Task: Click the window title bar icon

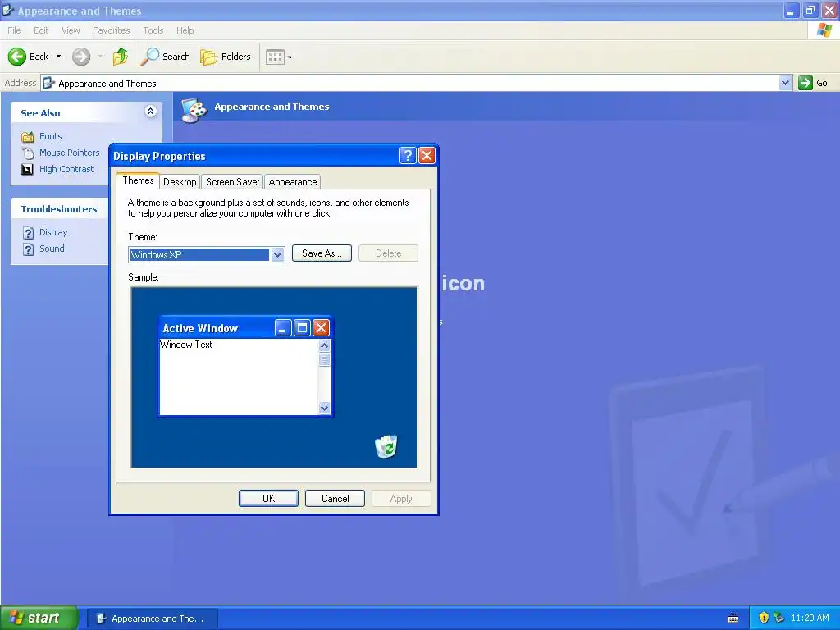Action: tap(7, 10)
